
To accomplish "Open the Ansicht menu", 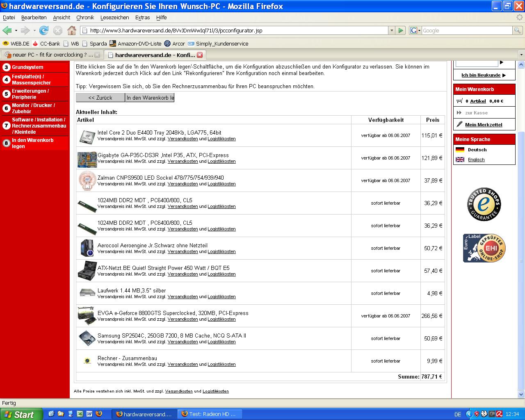I will pos(62,18).
